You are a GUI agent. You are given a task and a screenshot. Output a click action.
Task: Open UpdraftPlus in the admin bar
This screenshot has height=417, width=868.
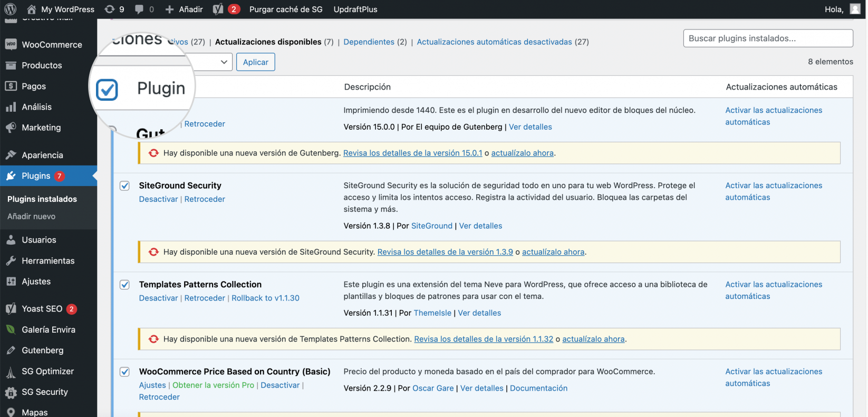(355, 9)
